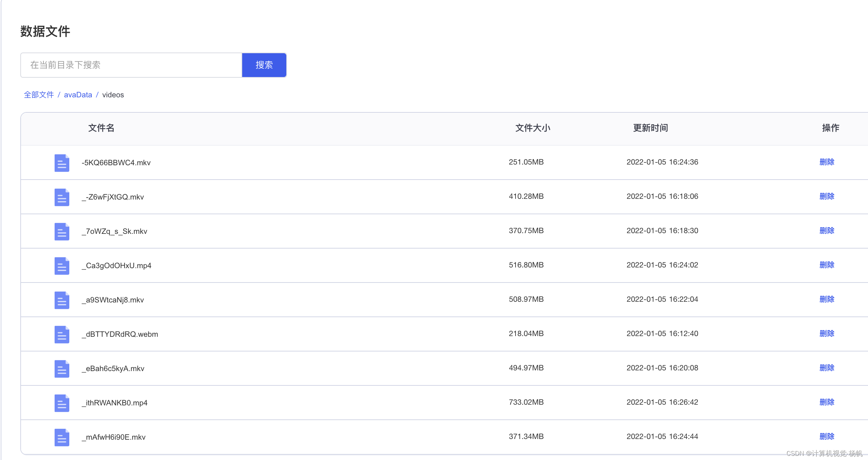Click file icon for _-Z6wFjXtGQ.mkv
Image resolution: width=868 pixels, height=460 pixels.
click(62, 197)
